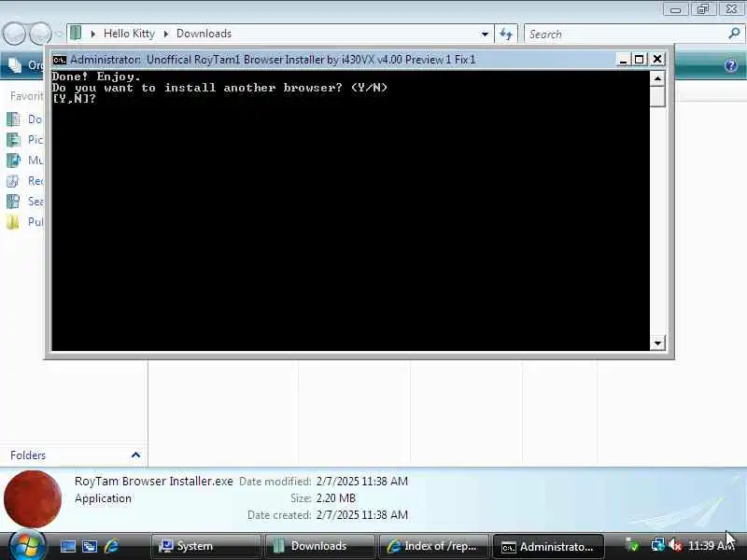
Task: Open the Windows Start orb
Action: (28, 546)
